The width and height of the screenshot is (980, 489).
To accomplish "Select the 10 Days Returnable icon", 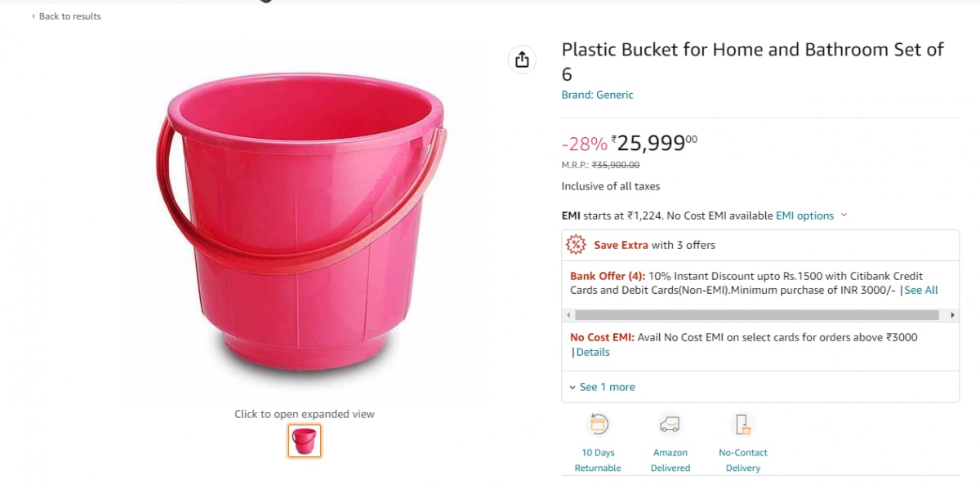I will click(598, 424).
